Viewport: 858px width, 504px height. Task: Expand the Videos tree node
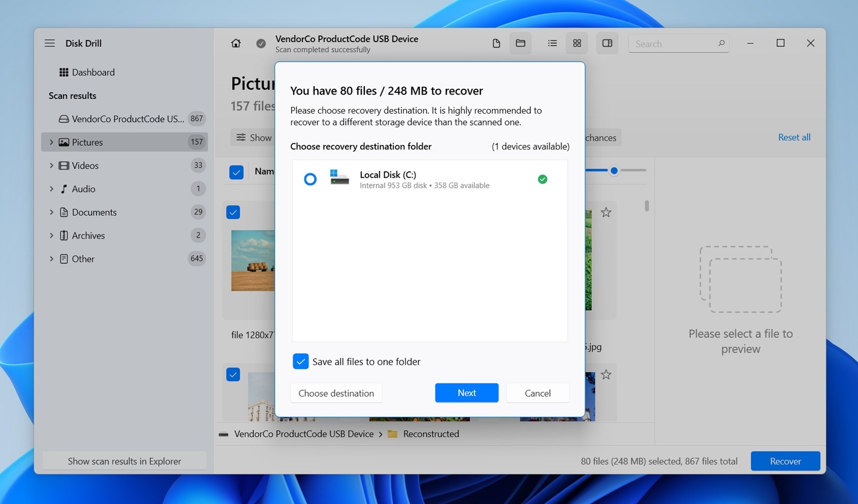pos(51,166)
